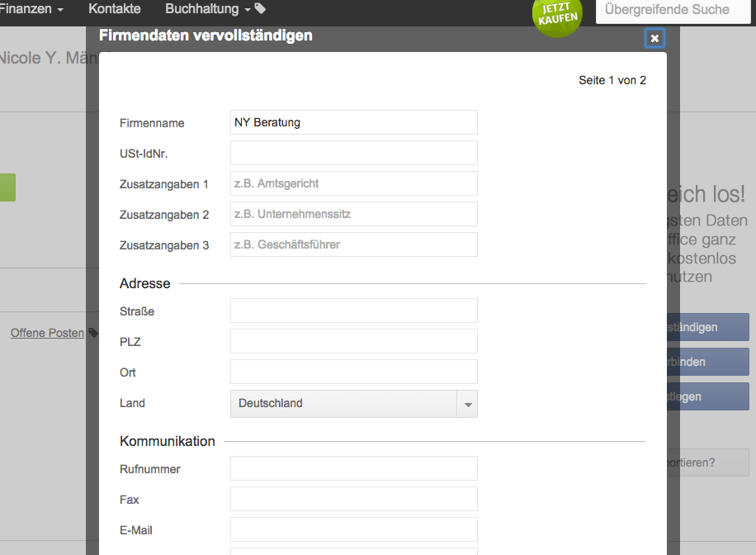Focus the USt-IdNr. input field
This screenshot has height=555, width=756.
(353, 153)
